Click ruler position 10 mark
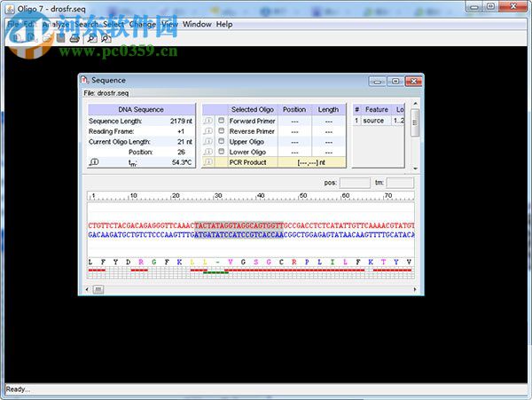 click(x=133, y=196)
